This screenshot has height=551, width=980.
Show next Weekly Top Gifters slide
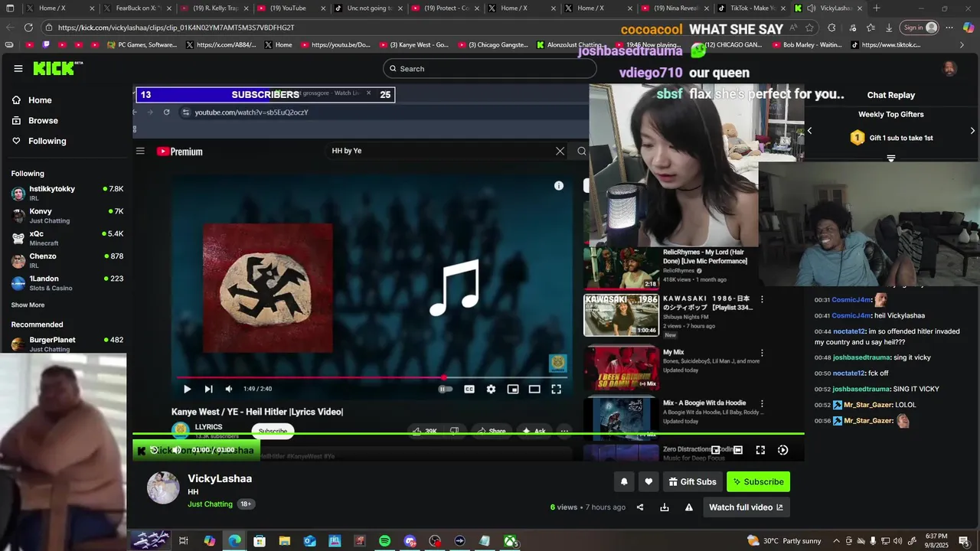(x=972, y=131)
